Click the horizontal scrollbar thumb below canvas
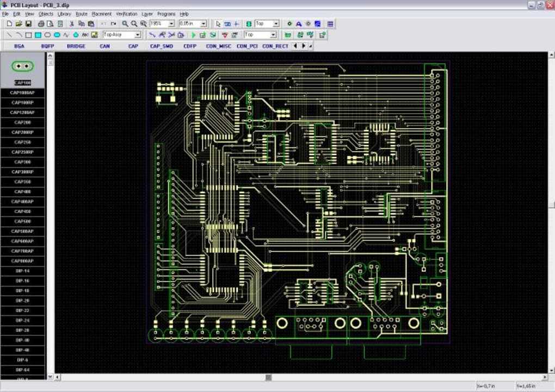555x392 pixels. [269, 377]
